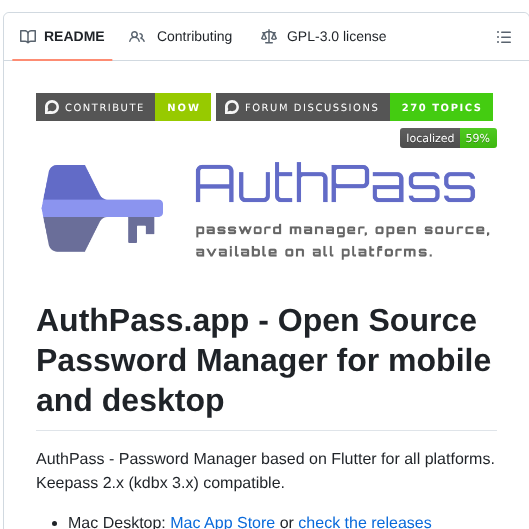The height and width of the screenshot is (529, 529).
Task: Click the Keepass 2.x compatible description text
Action: click(266, 471)
